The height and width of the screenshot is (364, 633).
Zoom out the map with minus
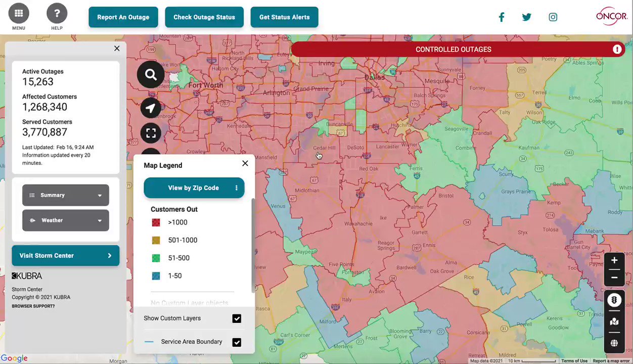[614, 278]
